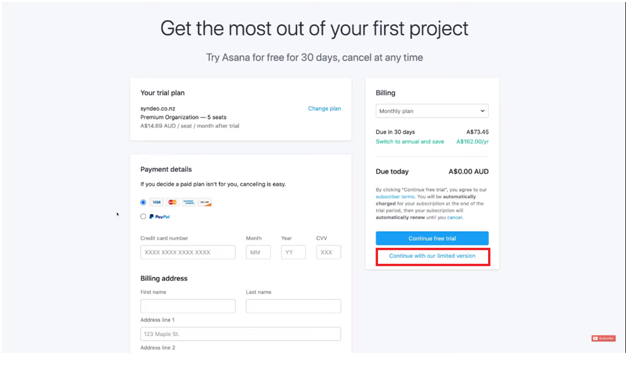The image size is (628, 382).
Task: Click the CVV input field
Action: click(x=328, y=252)
